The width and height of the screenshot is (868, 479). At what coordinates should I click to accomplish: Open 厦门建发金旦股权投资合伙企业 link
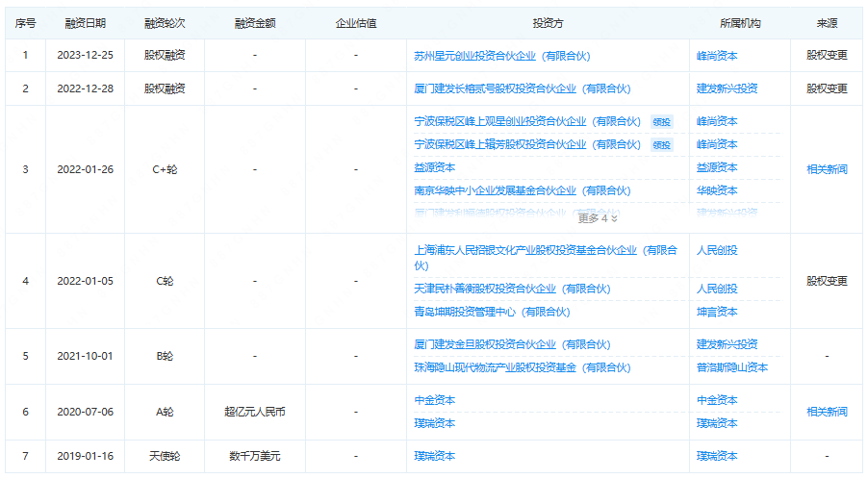pyautogui.click(x=512, y=344)
